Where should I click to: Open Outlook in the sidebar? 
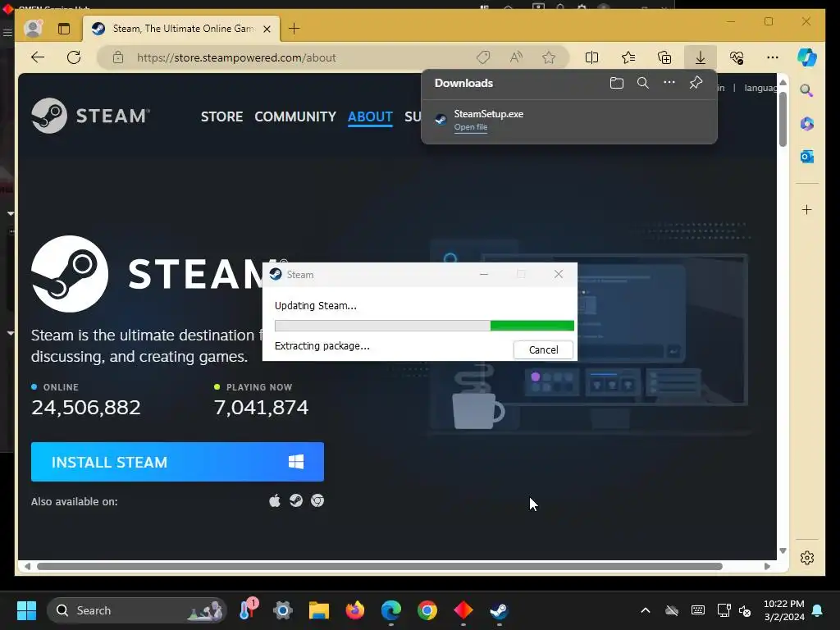(807, 157)
